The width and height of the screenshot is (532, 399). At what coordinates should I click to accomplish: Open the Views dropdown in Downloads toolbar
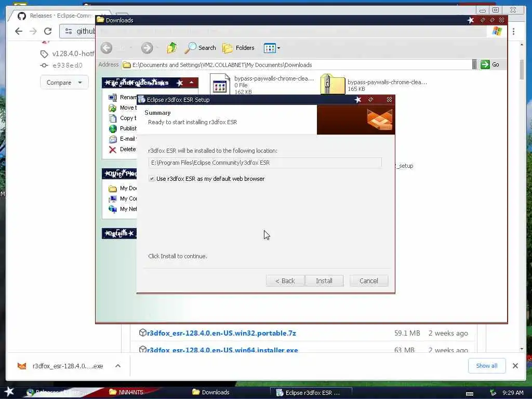coord(272,48)
